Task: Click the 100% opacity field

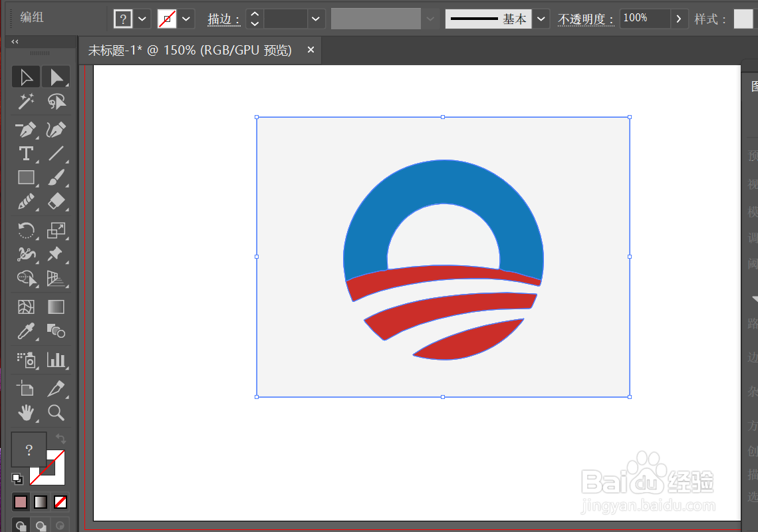Action: pos(646,19)
